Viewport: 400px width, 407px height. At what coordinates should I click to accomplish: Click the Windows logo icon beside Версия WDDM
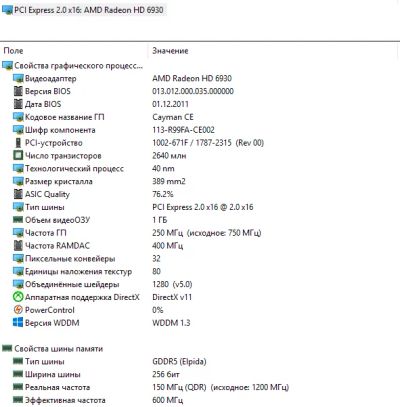(x=18, y=323)
